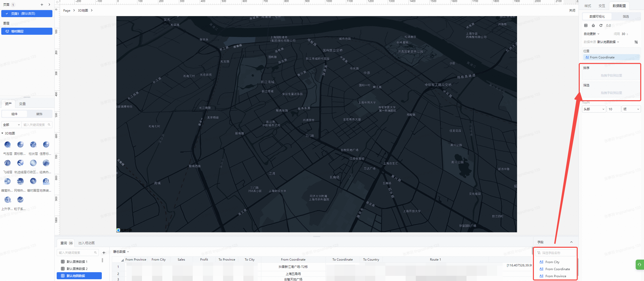Click the 气泡图 (bubble chart) icon
Image resolution: width=644 pixels, height=281 pixels.
7,145
